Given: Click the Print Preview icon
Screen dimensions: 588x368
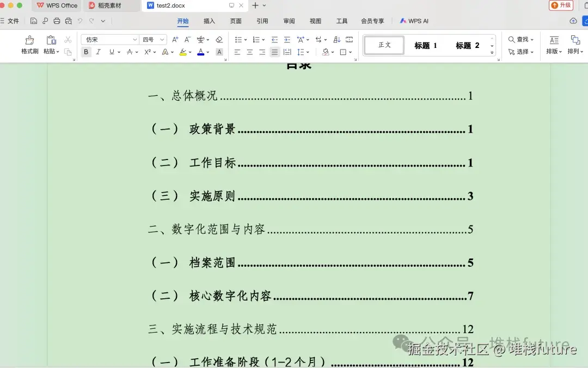Looking at the screenshot, I should pos(68,21).
